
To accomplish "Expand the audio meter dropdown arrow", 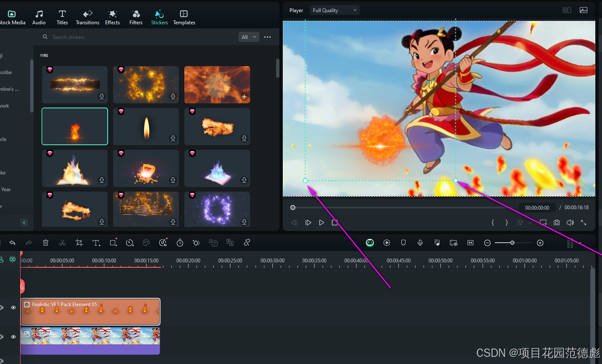I will (x=581, y=243).
